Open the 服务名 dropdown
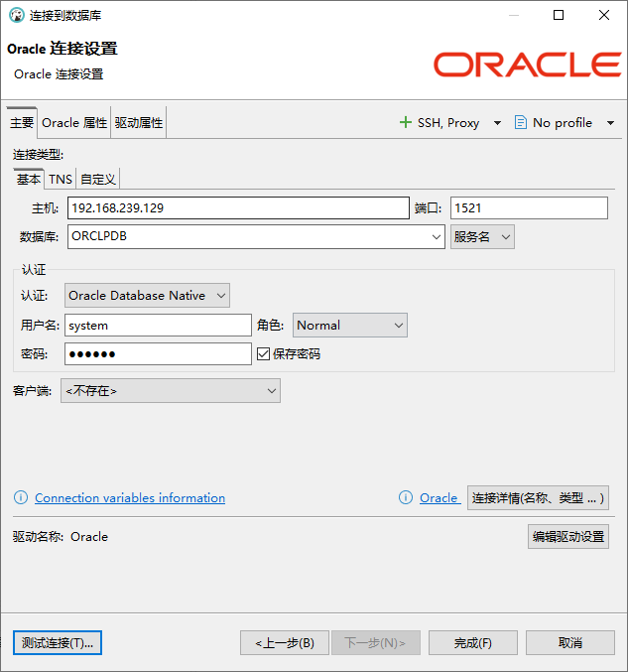Screen dimensions: 628x672 click(x=482, y=236)
